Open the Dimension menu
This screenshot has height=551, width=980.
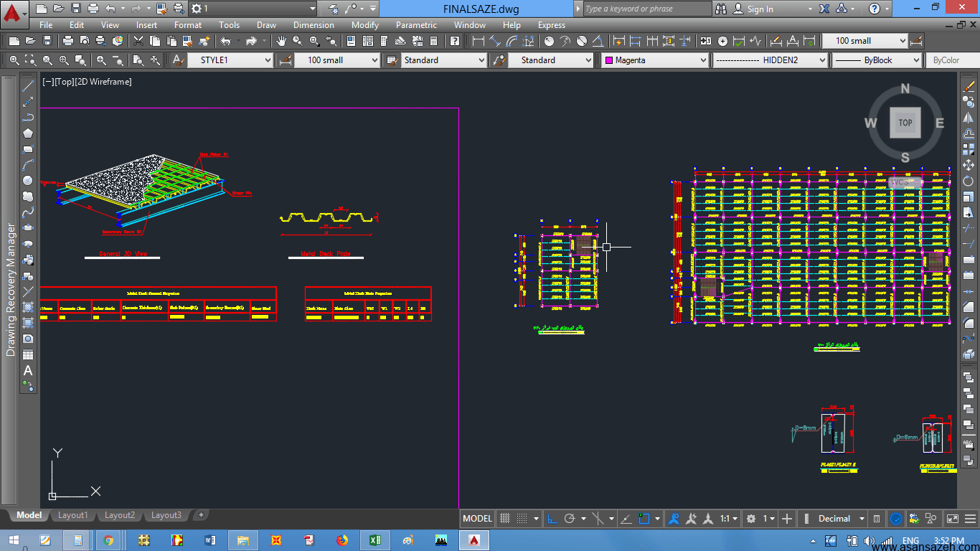point(314,25)
